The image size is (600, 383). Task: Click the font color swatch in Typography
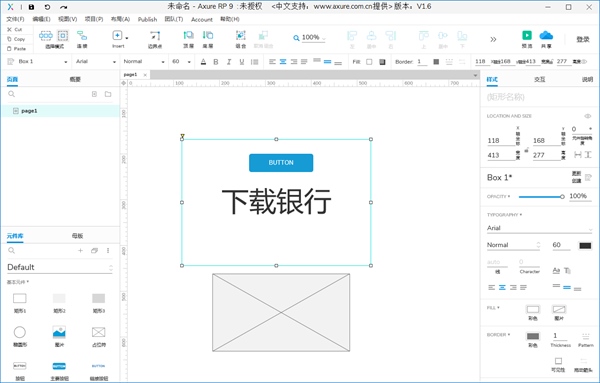click(585, 245)
